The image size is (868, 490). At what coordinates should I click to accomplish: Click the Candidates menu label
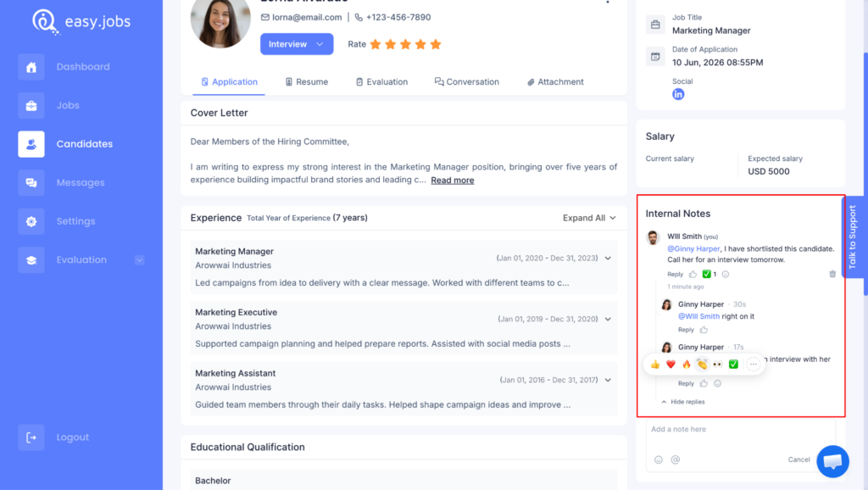click(x=85, y=144)
